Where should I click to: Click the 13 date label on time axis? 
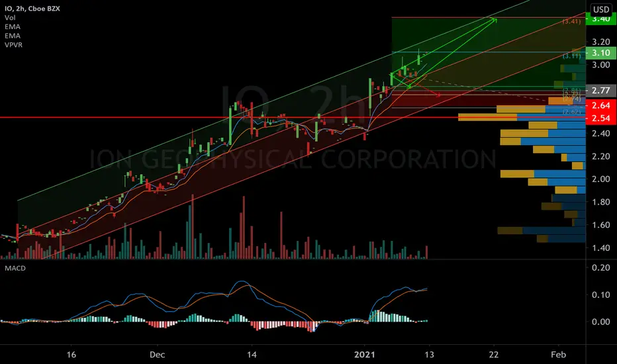(x=429, y=355)
